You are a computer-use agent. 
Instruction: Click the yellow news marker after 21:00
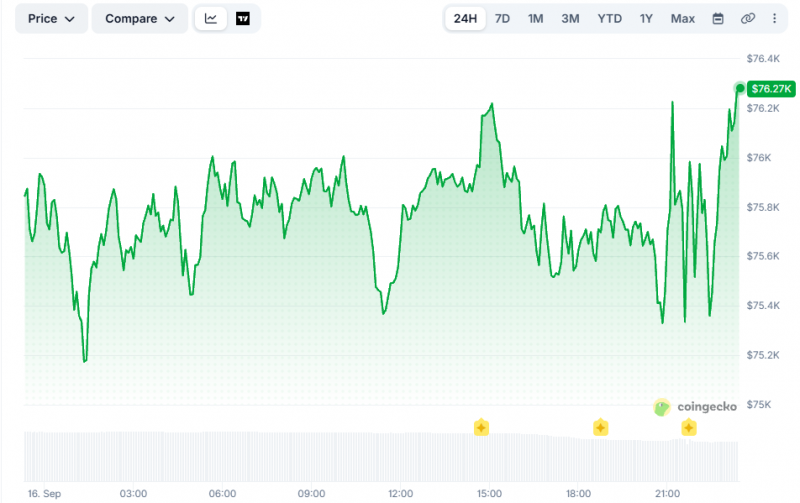tap(689, 427)
